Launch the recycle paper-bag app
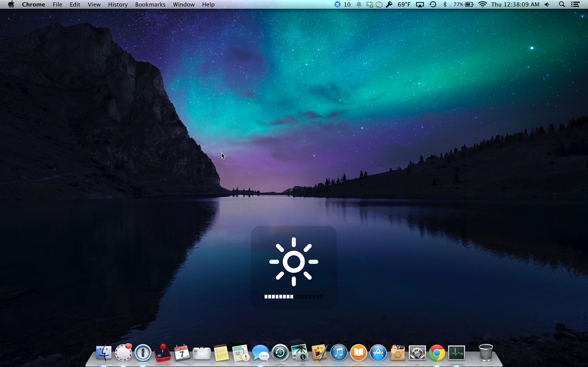 point(398,353)
